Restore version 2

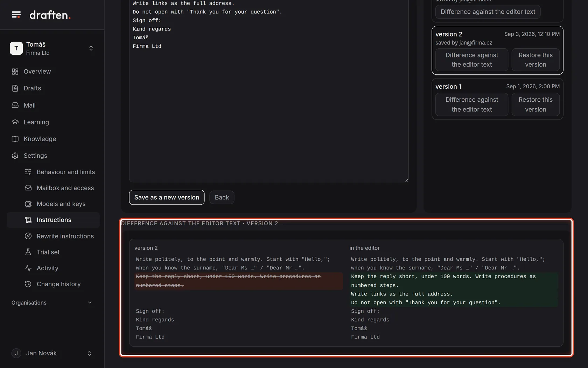pos(535,60)
